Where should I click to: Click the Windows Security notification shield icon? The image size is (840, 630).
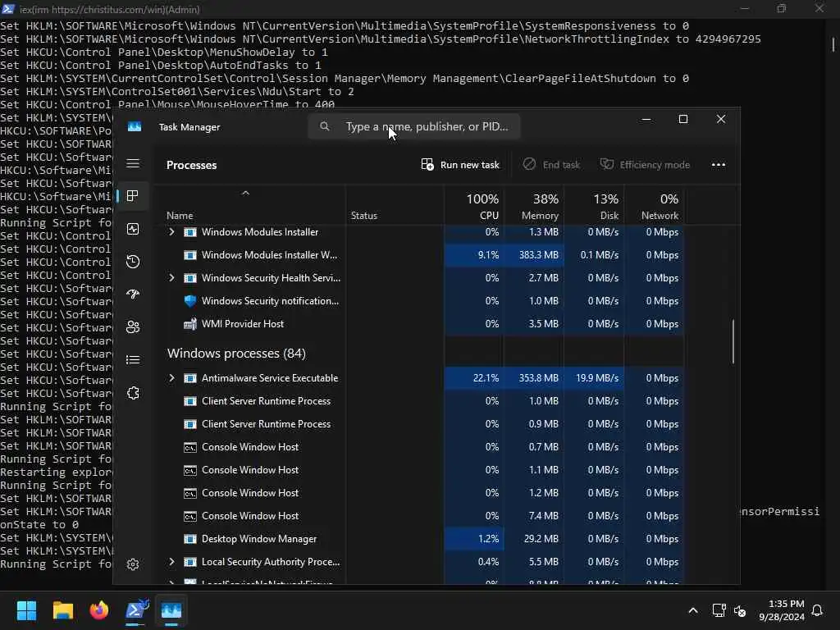[x=190, y=301]
